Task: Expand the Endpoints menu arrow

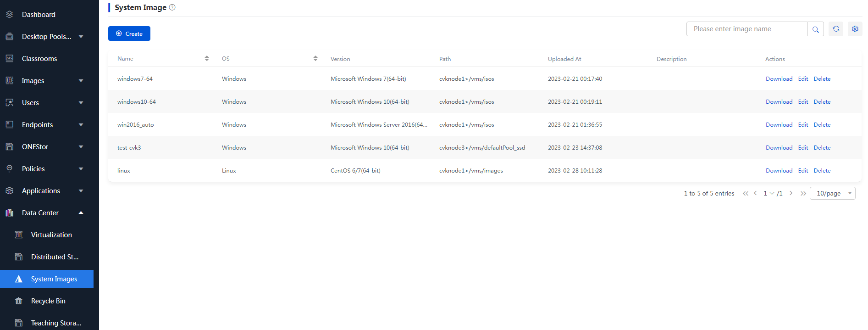Action: pyautogui.click(x=81, y=125)
